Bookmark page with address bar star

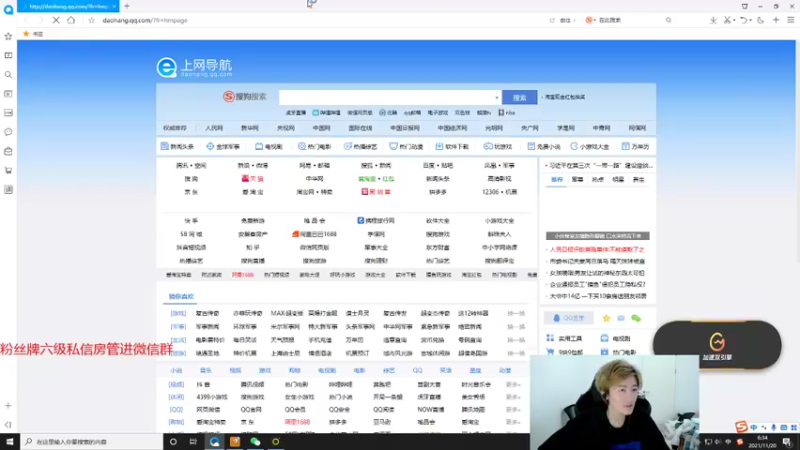[x=91, y=20]
